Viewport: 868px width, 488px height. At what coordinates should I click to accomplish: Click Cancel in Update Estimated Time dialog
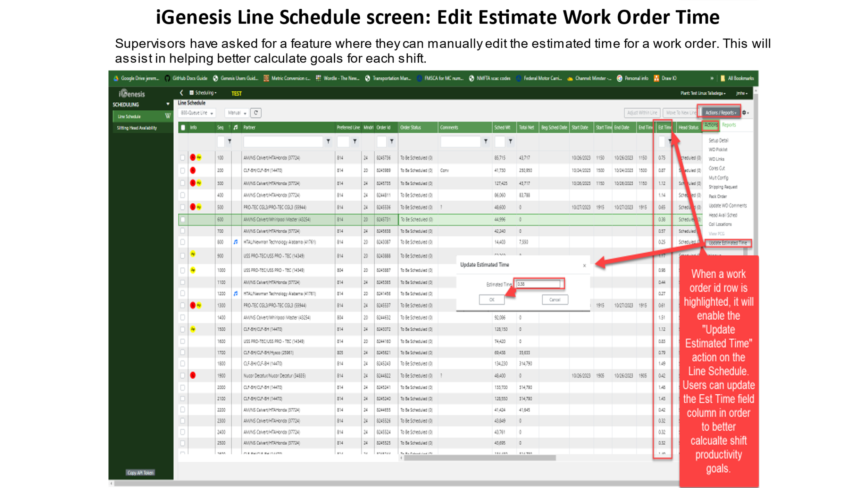(x=554, y=300)
